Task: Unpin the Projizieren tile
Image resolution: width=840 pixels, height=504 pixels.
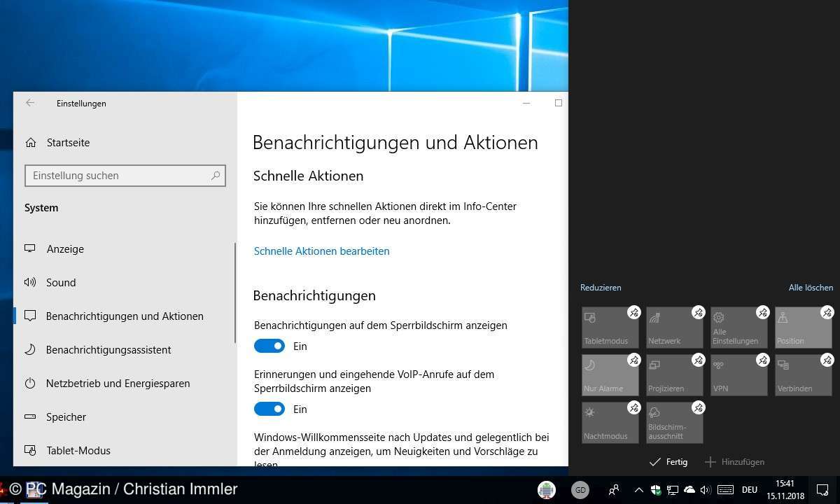Action: pyautogui.click(x=698, y=360)
